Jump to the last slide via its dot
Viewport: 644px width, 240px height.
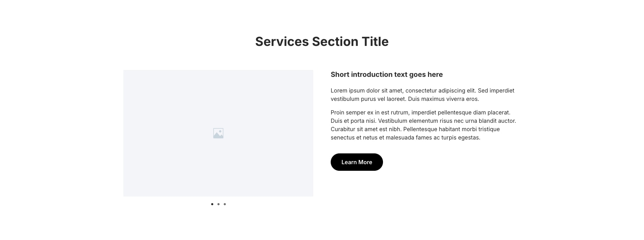(225, 204)
